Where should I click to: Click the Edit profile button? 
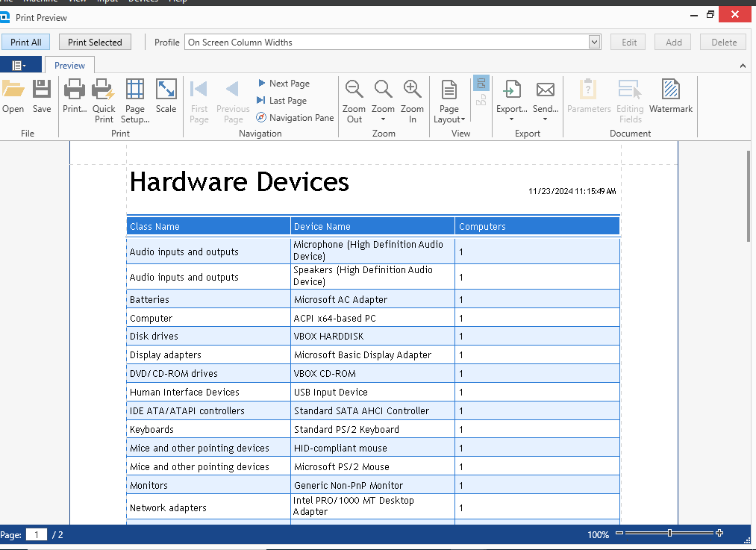point(628,42)
